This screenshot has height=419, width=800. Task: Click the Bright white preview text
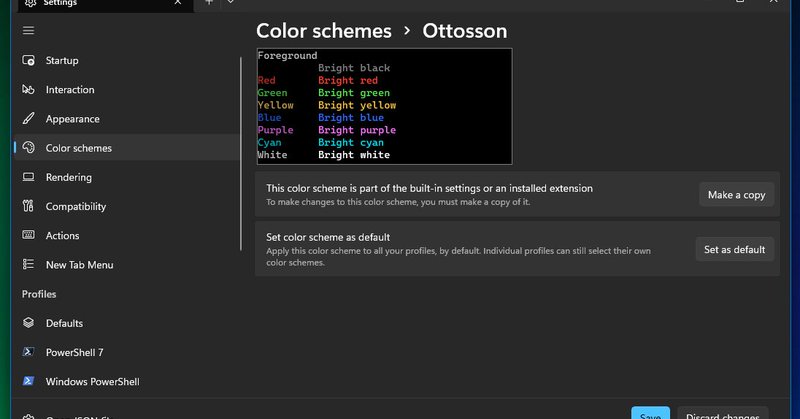[354, 155]
